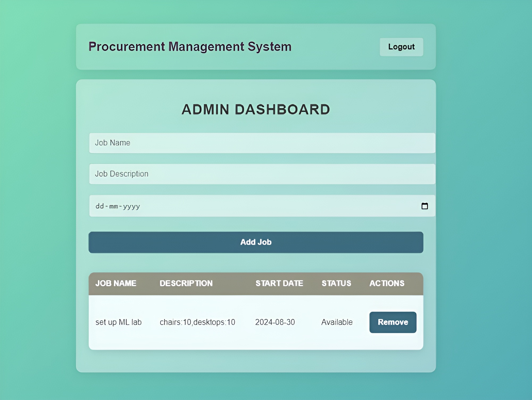Open the calendar date picker icon
The width and height of the screenshot is (532, 400).
tap(425, 206)
